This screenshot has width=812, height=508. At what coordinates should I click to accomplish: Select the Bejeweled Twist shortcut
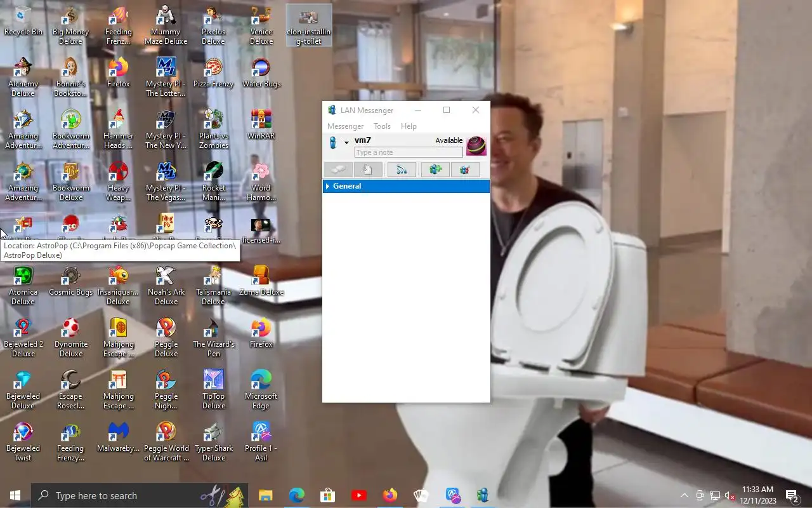(23, 442)
